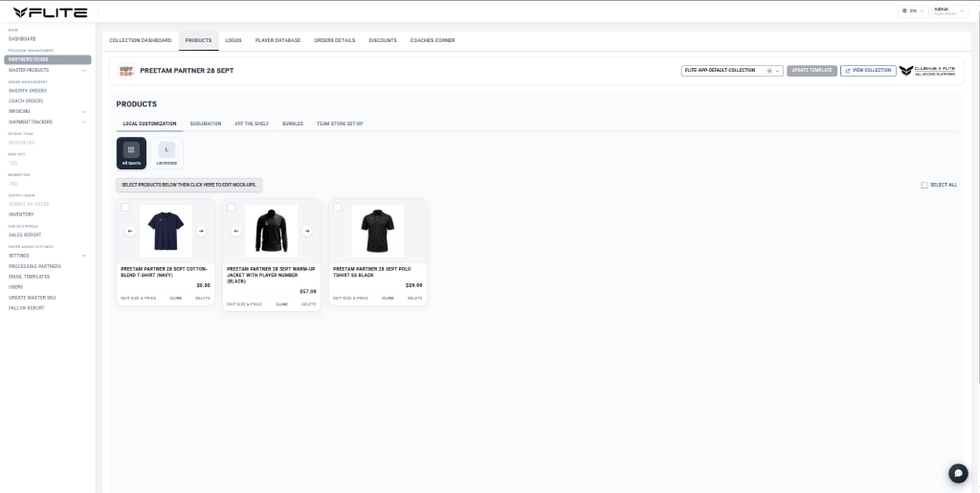980x493 pixels.
Task: Click the Update Template button
Action: tap(812, 71)
